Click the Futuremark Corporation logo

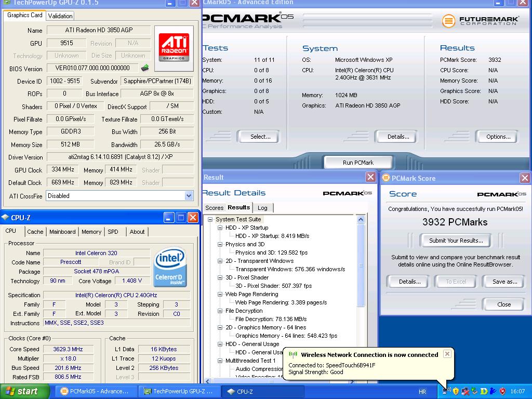coord(480,21)
